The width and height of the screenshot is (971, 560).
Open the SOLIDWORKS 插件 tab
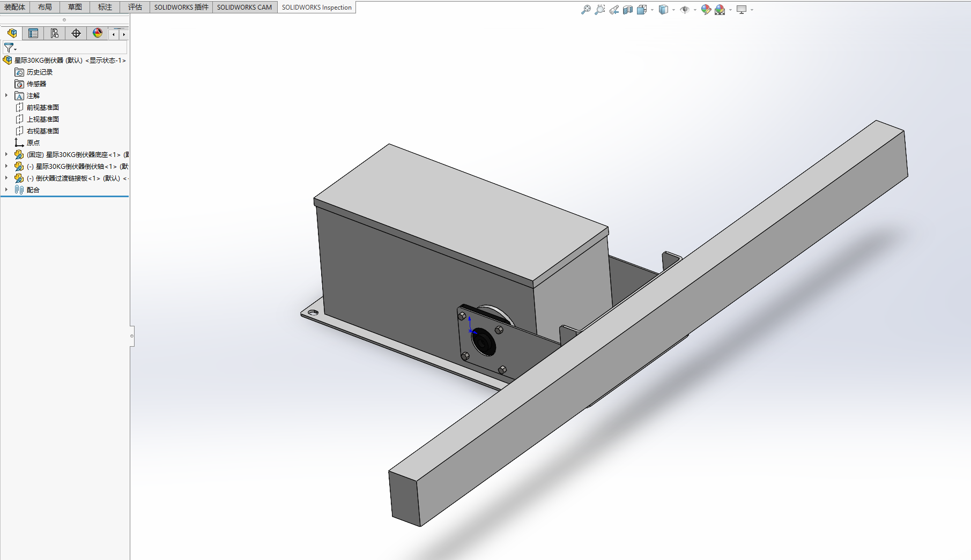(181, 7)
